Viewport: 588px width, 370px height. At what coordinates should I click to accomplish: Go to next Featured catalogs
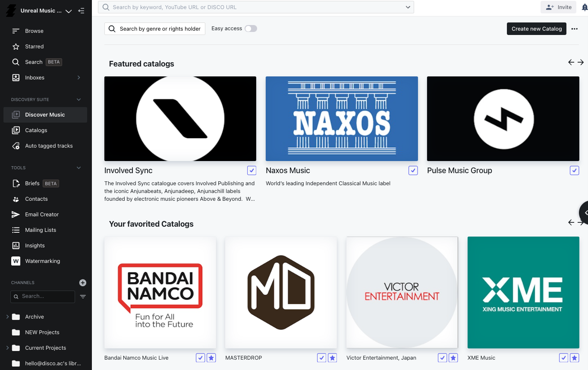tap(581, 63)
